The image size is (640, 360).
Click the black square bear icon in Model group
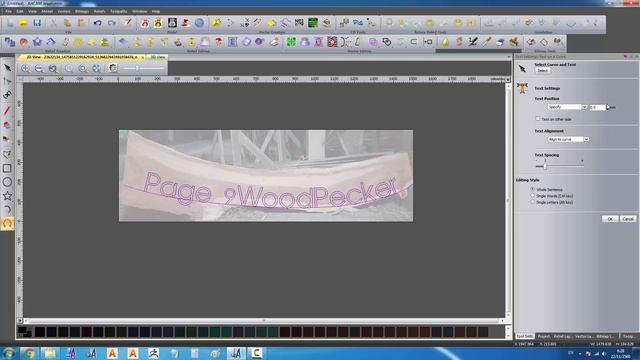pyautogui.click(x=172, y=23)
